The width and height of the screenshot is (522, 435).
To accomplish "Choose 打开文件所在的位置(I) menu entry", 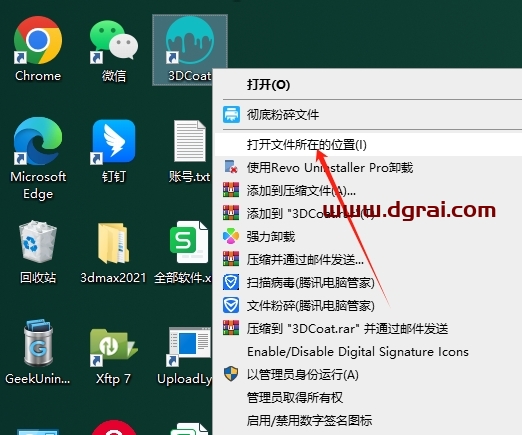I will 368,145.
